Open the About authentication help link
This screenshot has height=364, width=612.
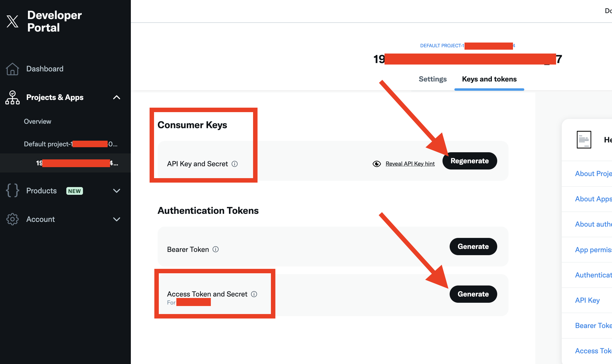pyautogui.click(x=593, y=224)
